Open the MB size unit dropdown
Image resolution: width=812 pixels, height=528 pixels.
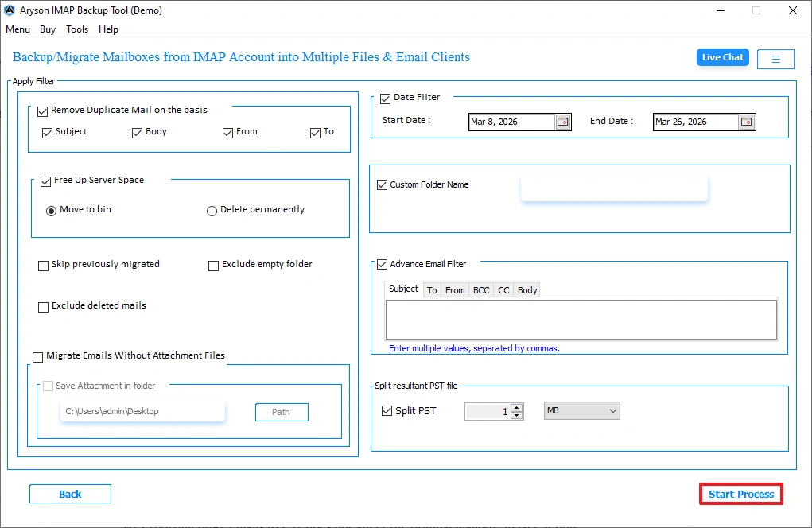click(x=581, y=410)
